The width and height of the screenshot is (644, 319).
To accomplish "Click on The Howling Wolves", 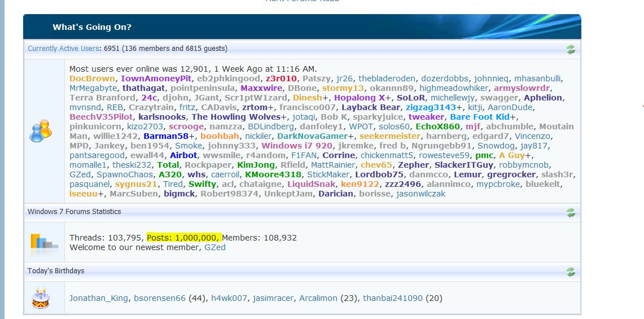I will 236,117.
